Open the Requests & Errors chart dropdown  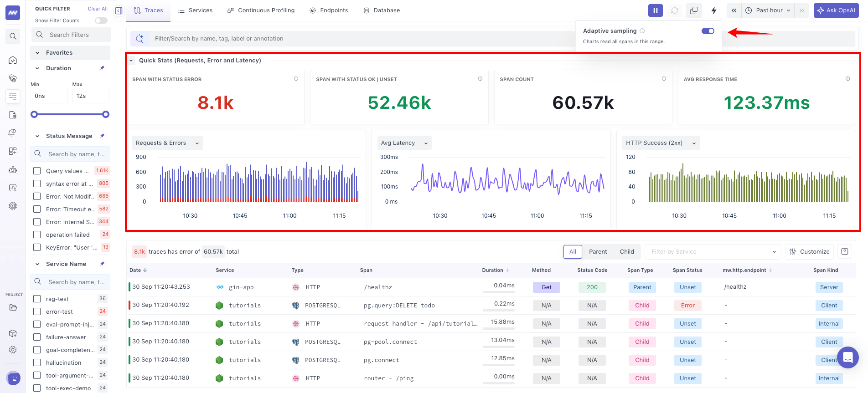point(167,143)
